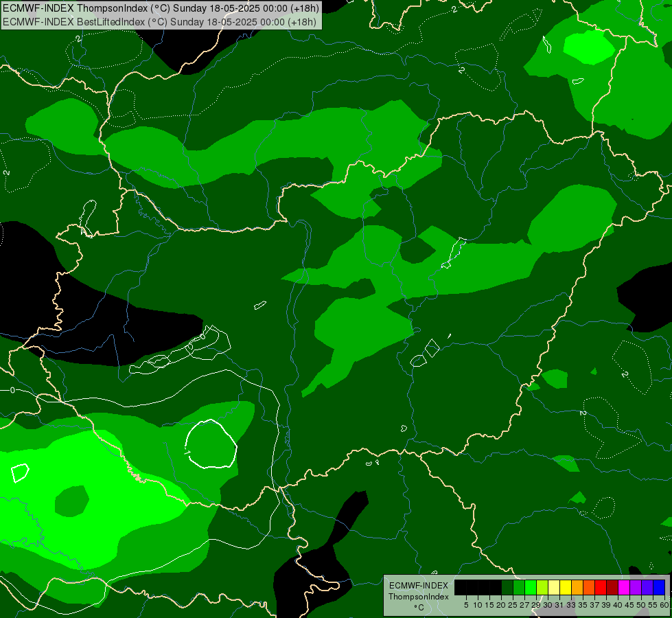
Task: Select the bright green 27–29 legend swatch
Action: point(531,587)
